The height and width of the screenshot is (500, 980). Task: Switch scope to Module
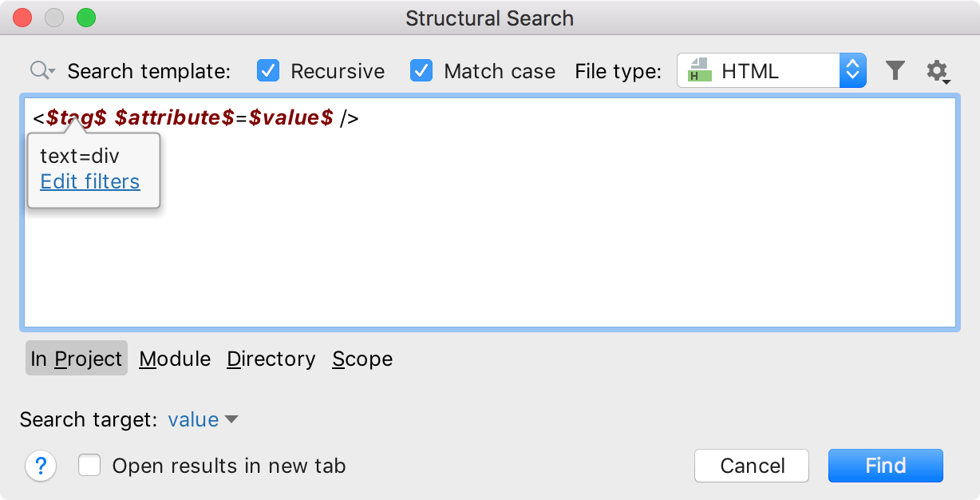coord(174,359)
